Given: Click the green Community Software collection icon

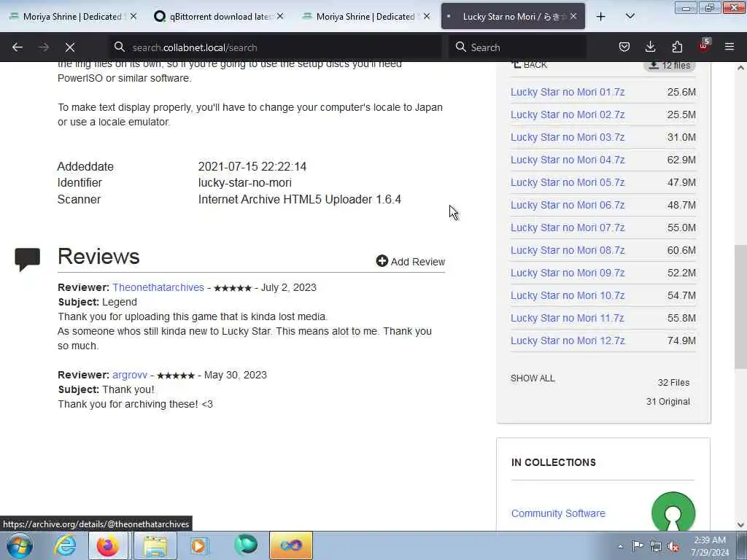Looking at the screenshot, I should [673, 512].
